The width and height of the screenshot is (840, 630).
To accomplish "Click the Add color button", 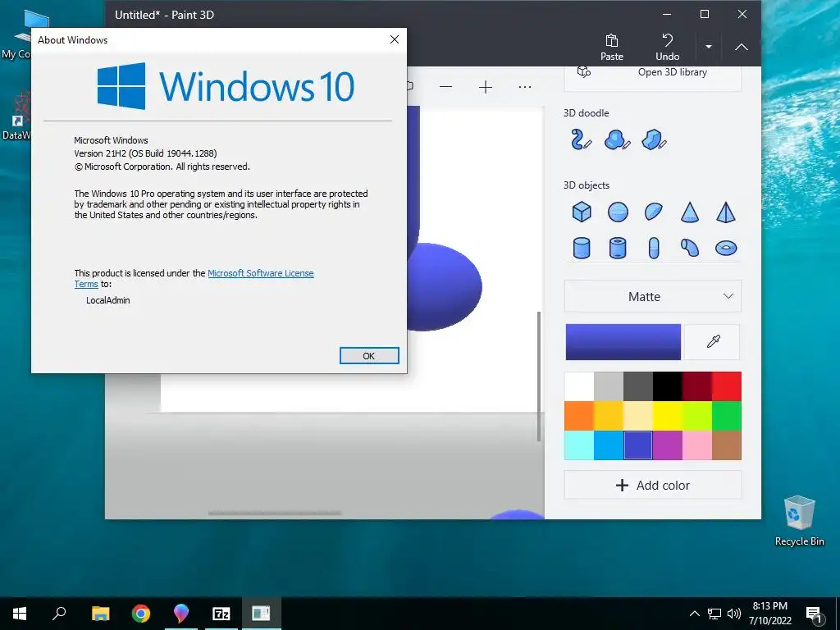I will (x=652, y=485).
